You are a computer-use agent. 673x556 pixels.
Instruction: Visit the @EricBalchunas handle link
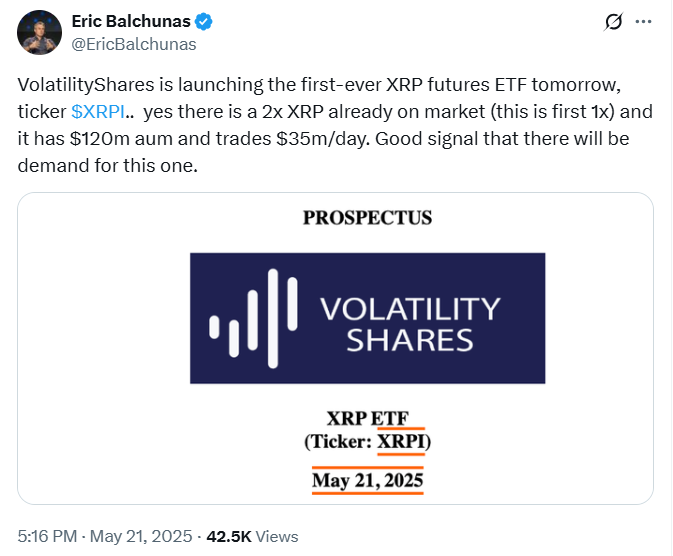tap(134, 44)
